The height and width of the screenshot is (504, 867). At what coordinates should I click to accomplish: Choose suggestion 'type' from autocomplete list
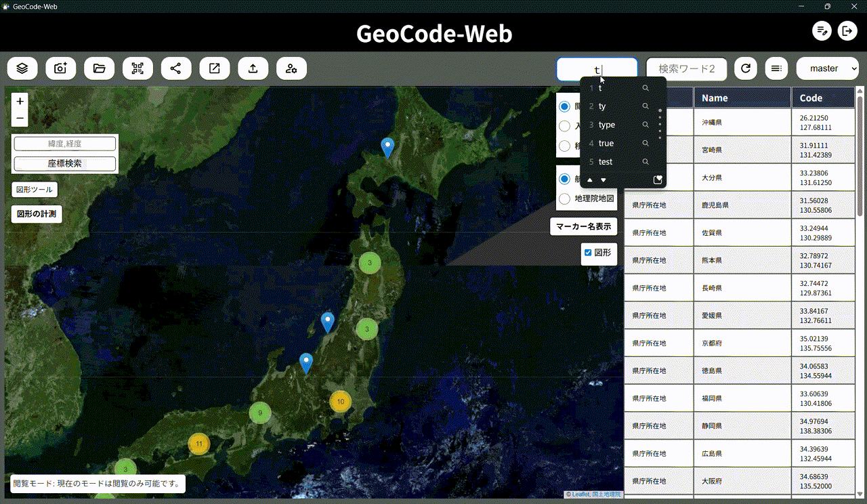[606, 125]
